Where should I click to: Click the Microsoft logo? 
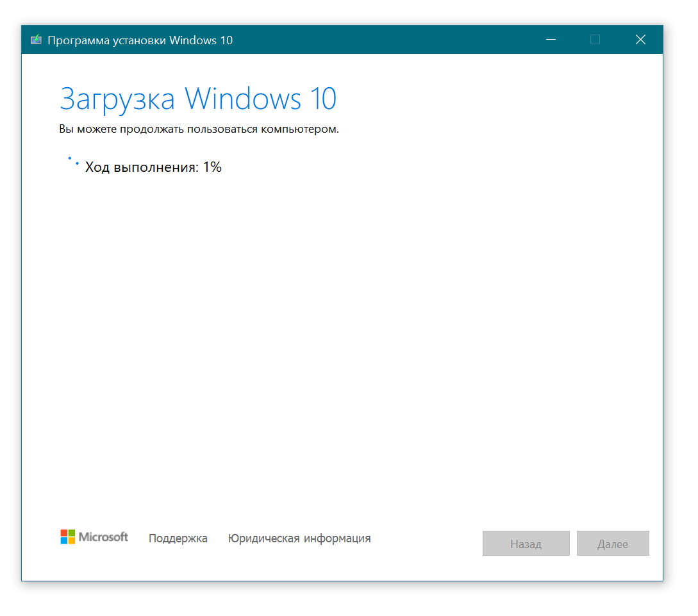point(94,537)
